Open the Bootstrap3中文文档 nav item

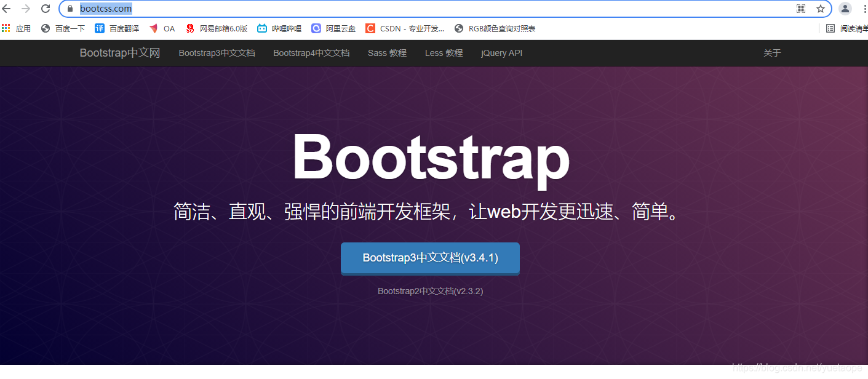coord(217,53)
